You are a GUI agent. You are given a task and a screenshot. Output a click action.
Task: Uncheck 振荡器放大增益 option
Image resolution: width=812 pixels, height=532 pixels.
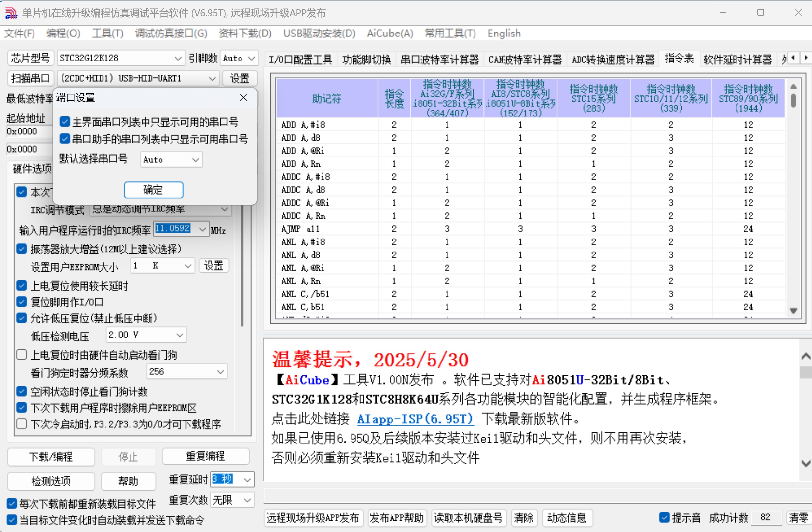click(x=21, y=249)
